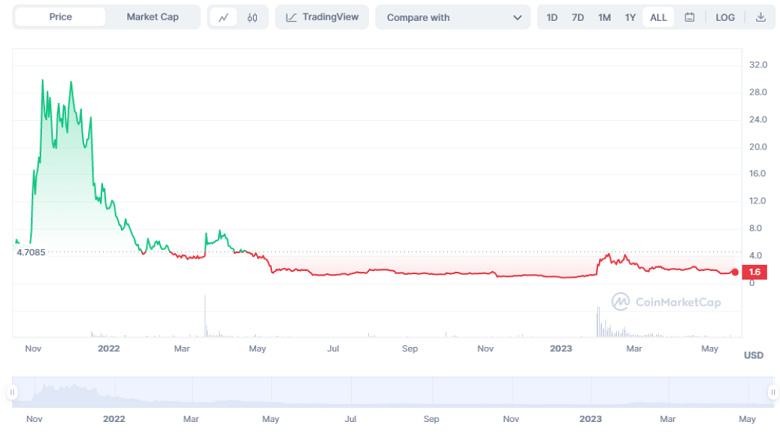The image size is (780, 434).
Task: Select 1D time range
Action: pos(552,17)
